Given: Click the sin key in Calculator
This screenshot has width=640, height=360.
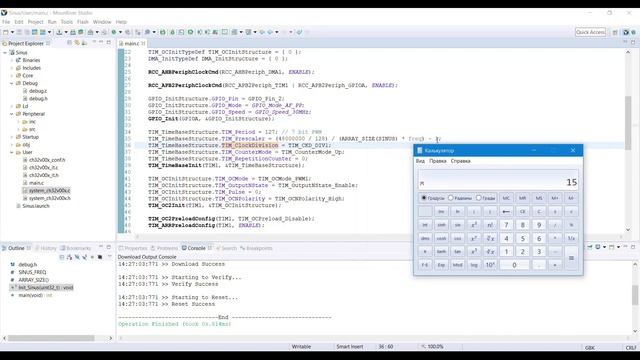Looking at the screenshot, I should pos(457,225).
